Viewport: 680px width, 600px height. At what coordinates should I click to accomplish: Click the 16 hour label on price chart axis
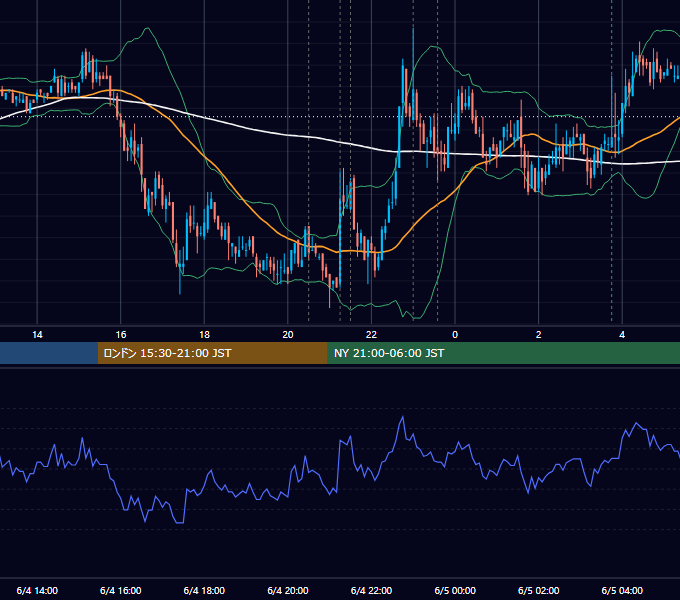tap(121, 335)
